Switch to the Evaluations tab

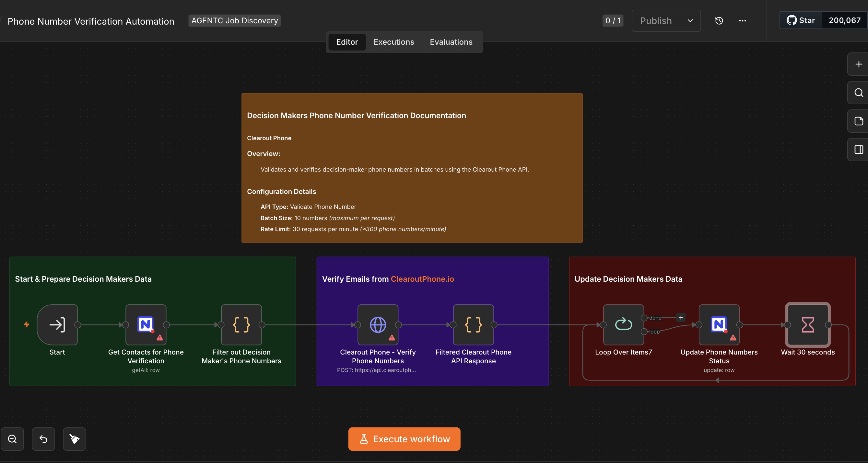(451, 42)
